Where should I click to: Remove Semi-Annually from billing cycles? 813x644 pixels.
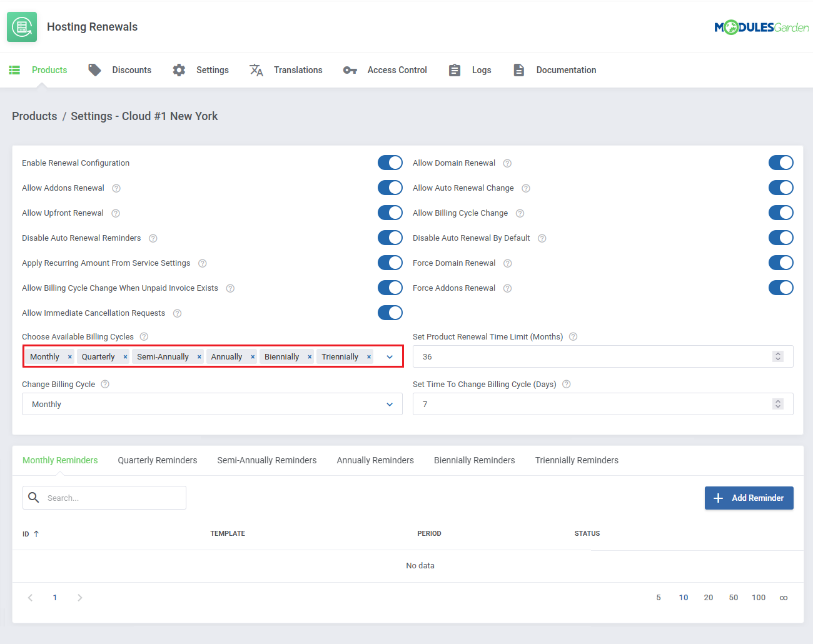tap(199, 357)
